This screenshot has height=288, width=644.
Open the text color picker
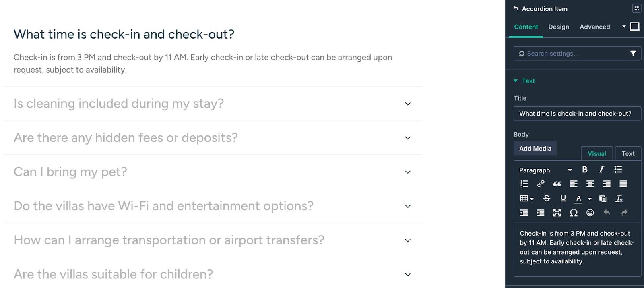pos(580,199)
